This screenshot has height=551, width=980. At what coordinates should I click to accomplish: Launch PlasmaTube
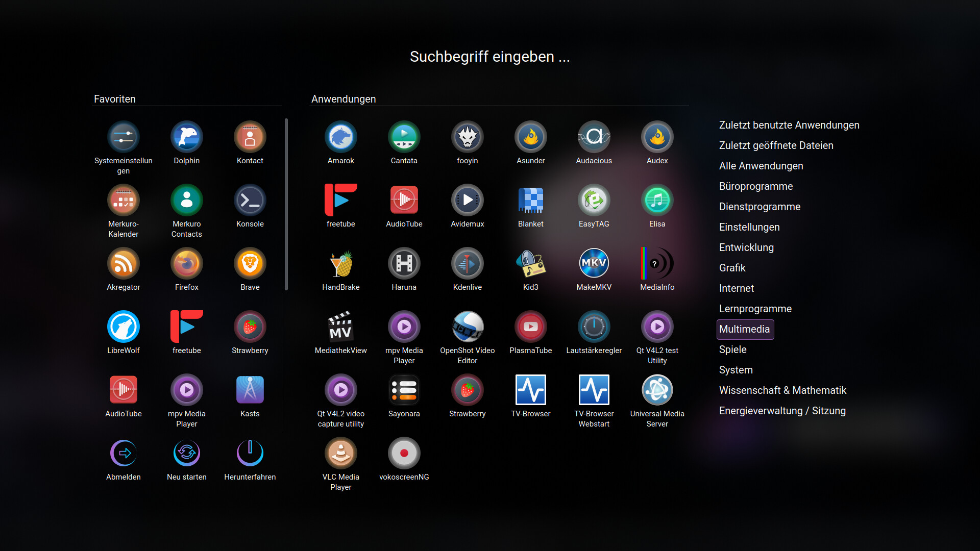pos(531,333)
